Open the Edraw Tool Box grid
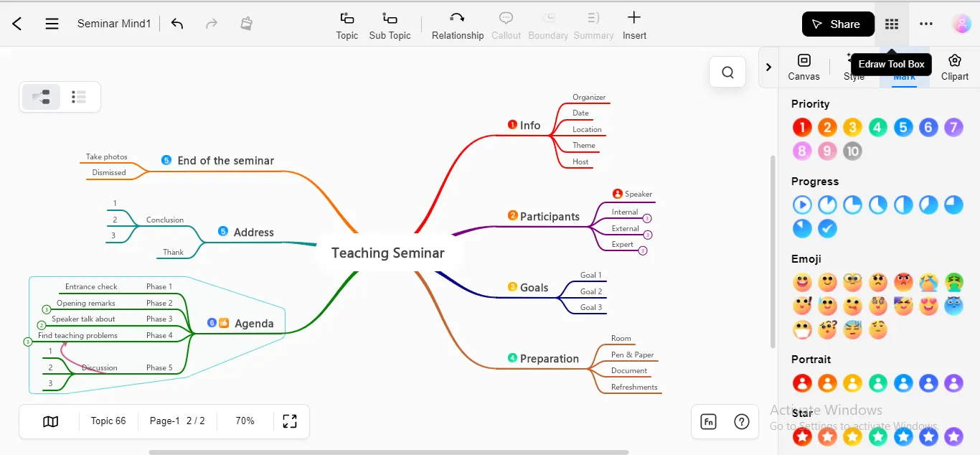This screenshot has height=455, width=980. [x=892, y=24]
